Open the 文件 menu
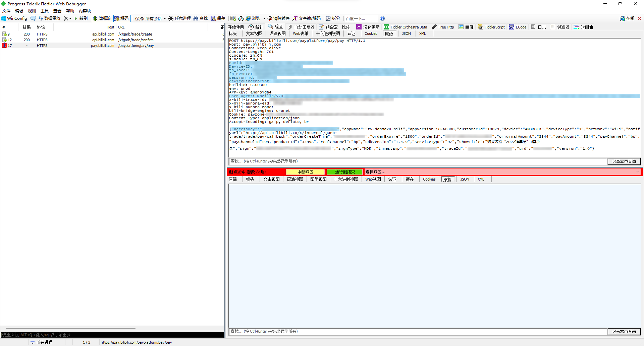 coord(6,11)
